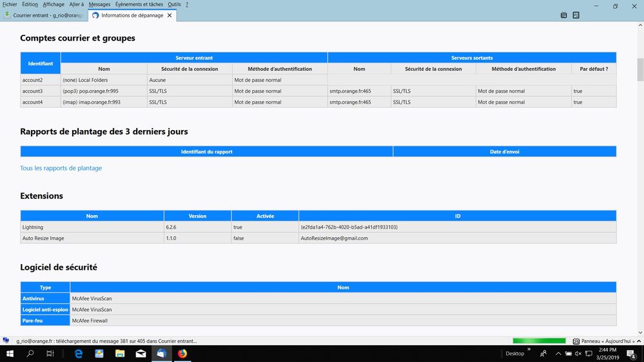
Task: Click the status bar download message text
Action: click(106, 341)
